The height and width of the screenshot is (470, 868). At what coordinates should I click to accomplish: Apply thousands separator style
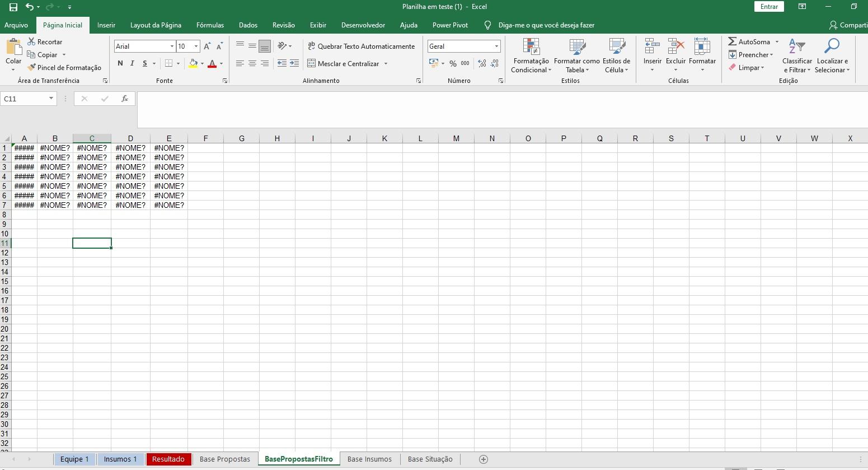(465, 63)
